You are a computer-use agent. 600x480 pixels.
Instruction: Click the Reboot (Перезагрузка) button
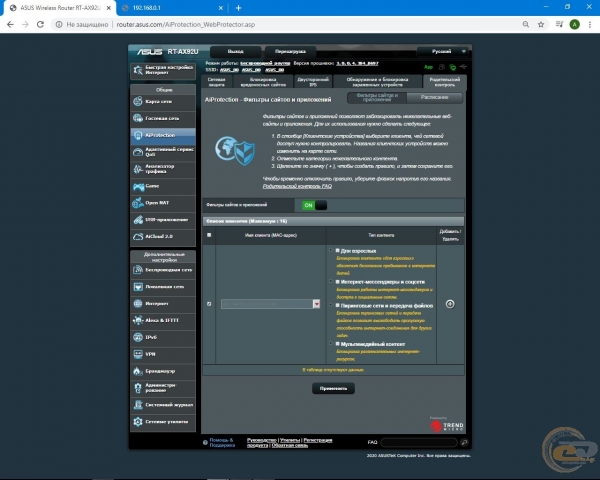[290, 51]
